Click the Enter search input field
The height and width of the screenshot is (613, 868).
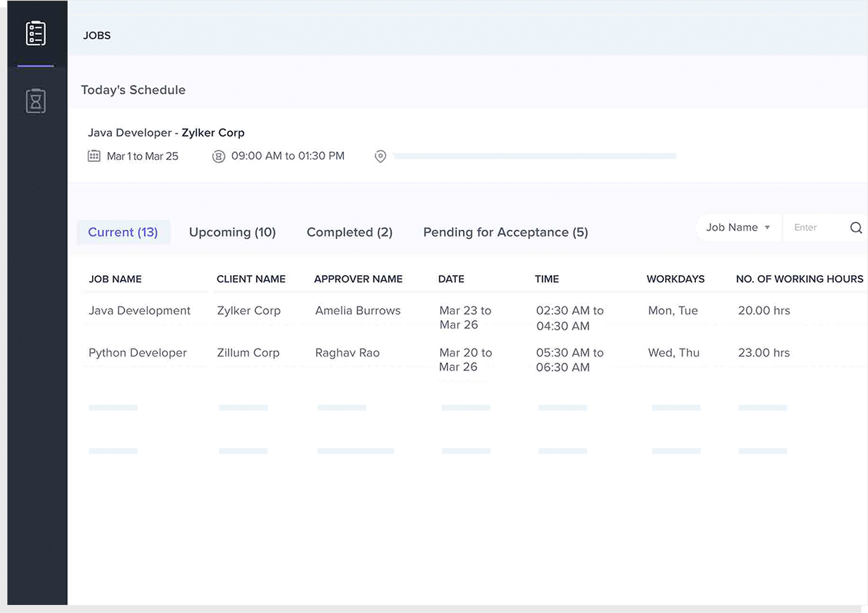813,228
